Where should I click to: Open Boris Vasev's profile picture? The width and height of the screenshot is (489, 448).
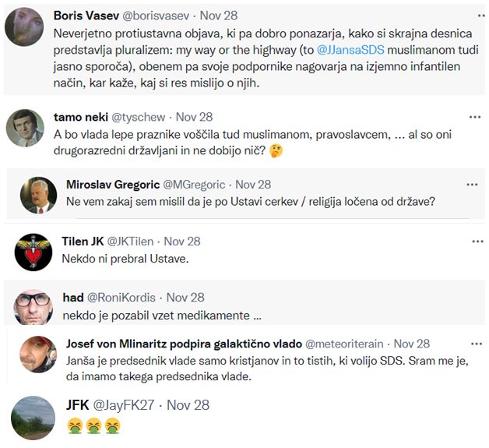click(x=23, y=26)
